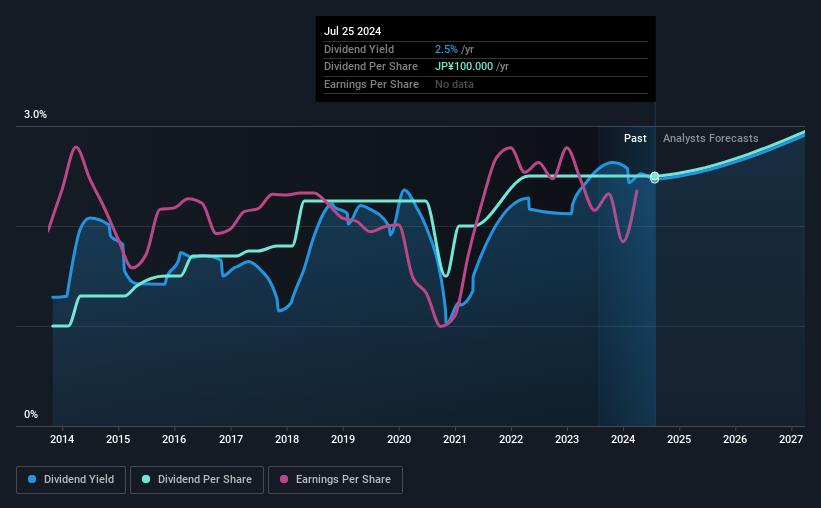Click the 3.0% y-axis label
Screen dimensions: 821x508
[x=35, y=114]
